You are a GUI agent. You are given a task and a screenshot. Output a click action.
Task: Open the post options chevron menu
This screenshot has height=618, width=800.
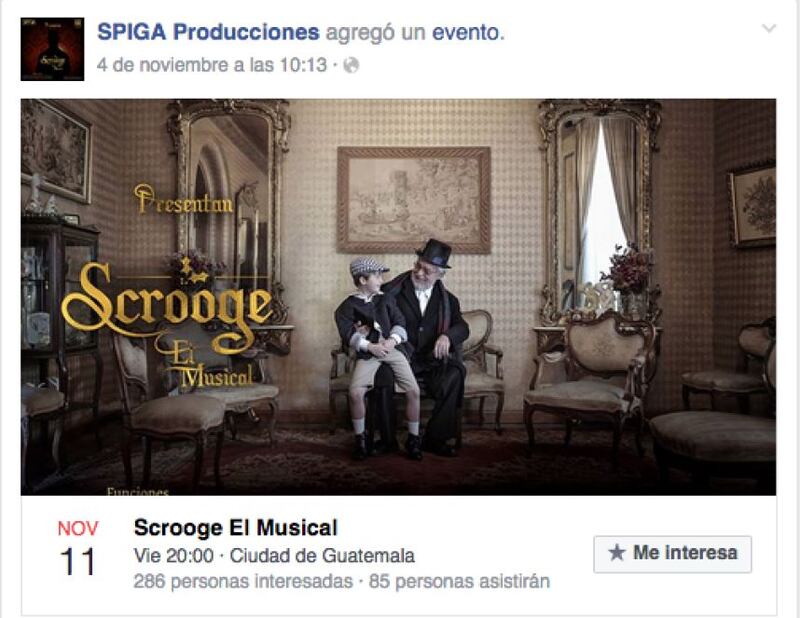pyautogui.click(x=769, y=29)
